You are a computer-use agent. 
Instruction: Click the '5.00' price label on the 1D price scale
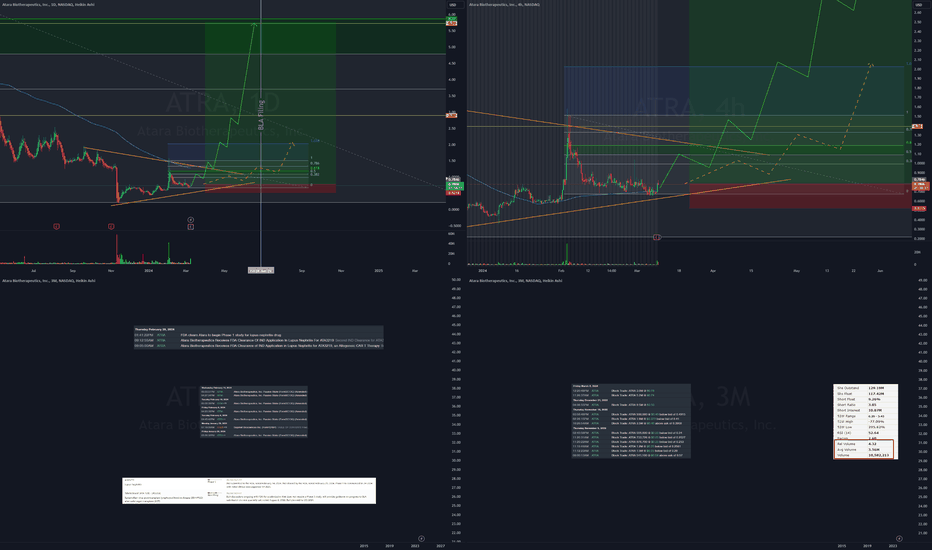pos(452,47)
